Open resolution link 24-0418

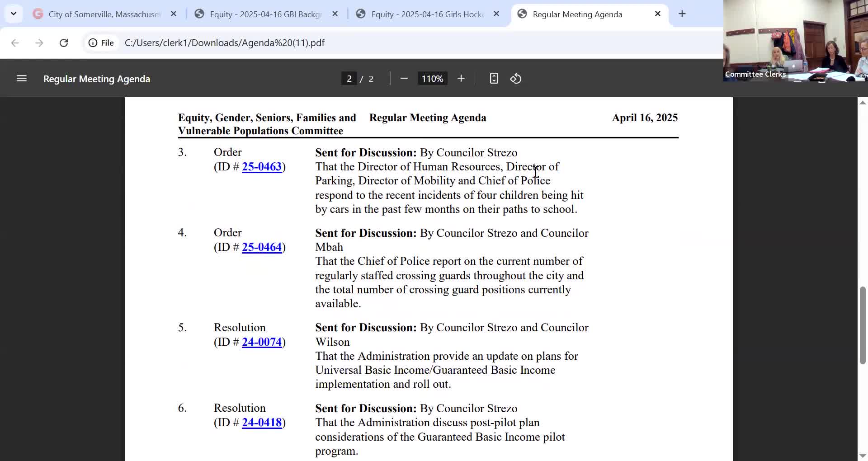(x=261, y=423)
